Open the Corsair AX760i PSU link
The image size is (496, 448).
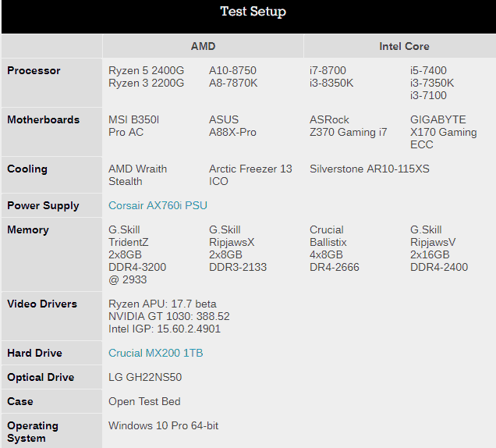pos(158,205)
